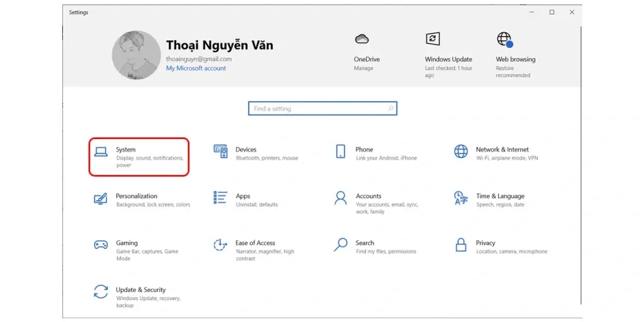The image size is (644, 322).
Task: Click Manage under OneDrive
Action: [364, 68]
